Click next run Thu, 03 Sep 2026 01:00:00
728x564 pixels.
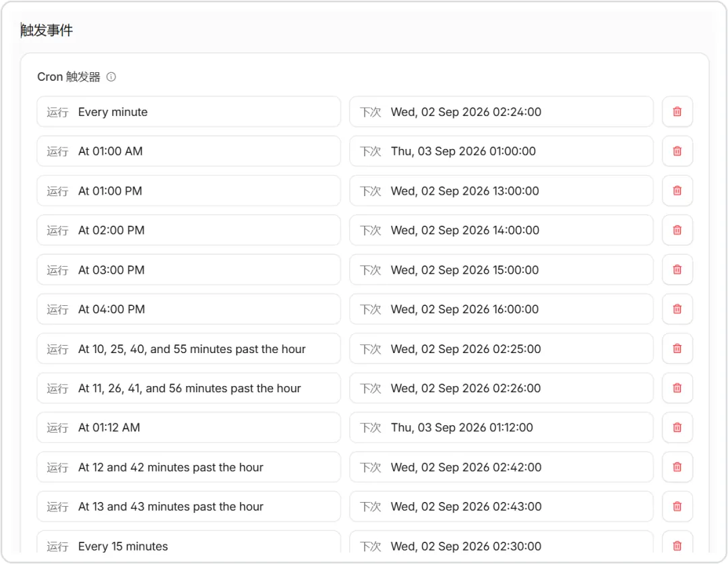click(x=502, y=152)
